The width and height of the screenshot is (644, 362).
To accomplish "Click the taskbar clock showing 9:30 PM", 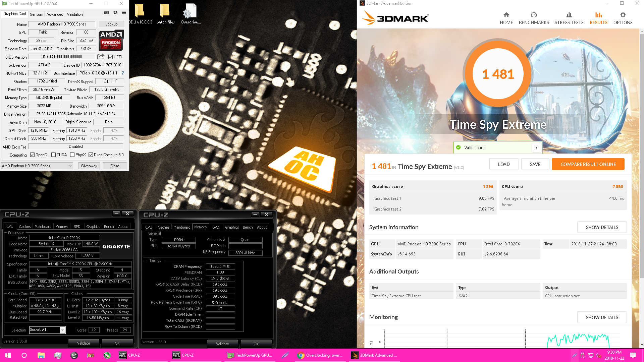I will coord(614,355).
